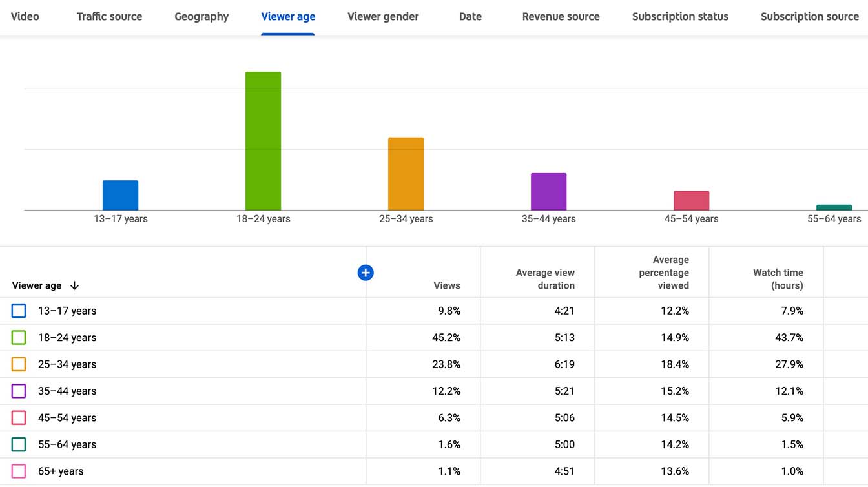The width and height of the screenshot is (868, 487).
Task: Sort by the Views column header
Action: click(447, 285)
